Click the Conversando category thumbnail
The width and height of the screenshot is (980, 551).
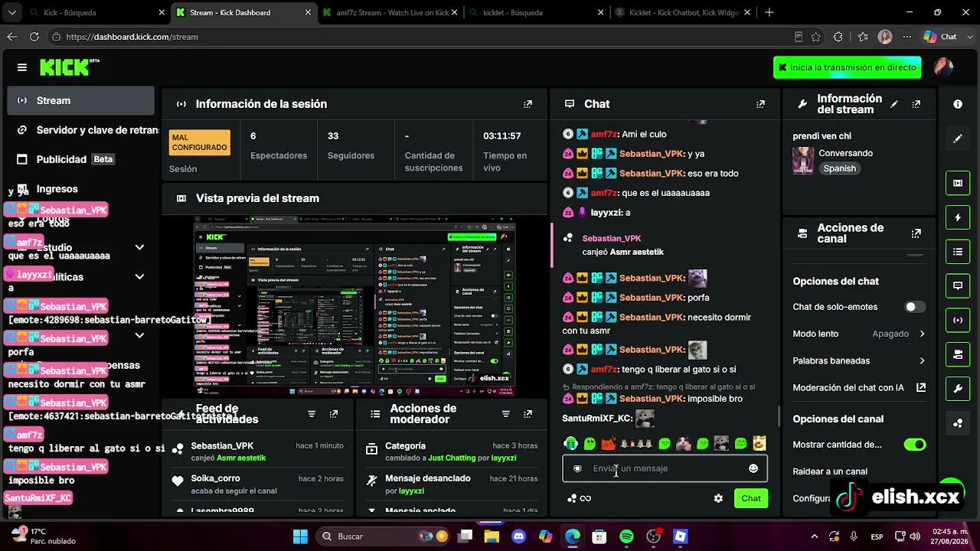(x=803, y=161)
